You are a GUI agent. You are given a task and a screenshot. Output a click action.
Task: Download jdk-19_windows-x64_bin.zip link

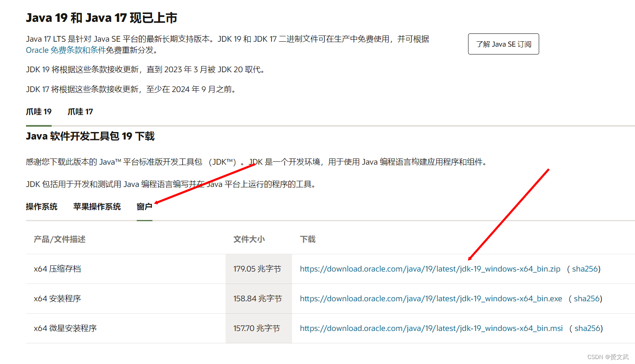coord(430,269)
